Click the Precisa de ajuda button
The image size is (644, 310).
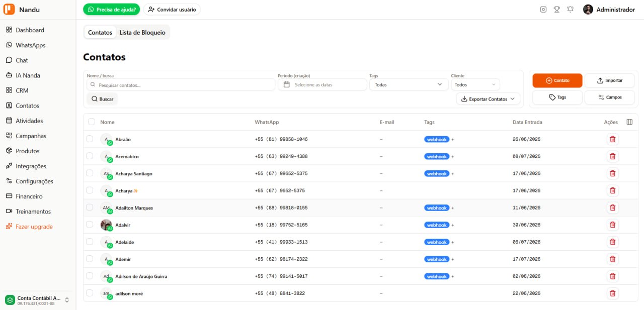click(112, 10)
